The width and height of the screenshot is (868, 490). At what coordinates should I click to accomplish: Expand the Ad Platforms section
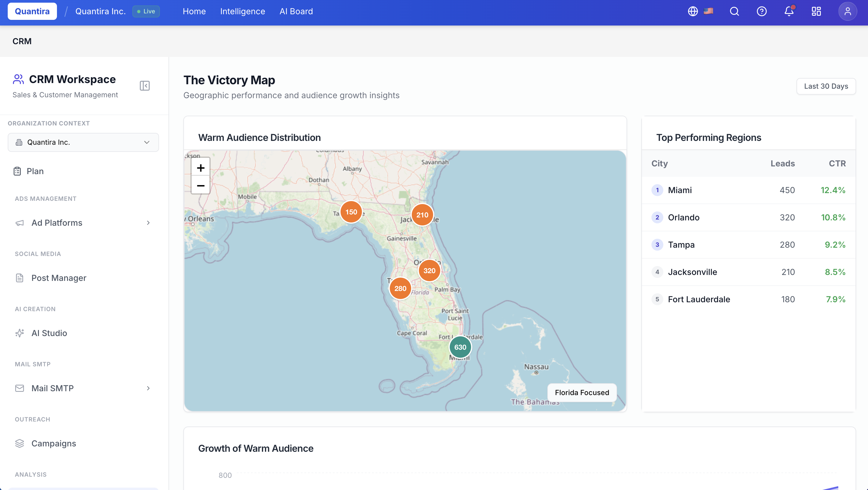tap(148, 223)
